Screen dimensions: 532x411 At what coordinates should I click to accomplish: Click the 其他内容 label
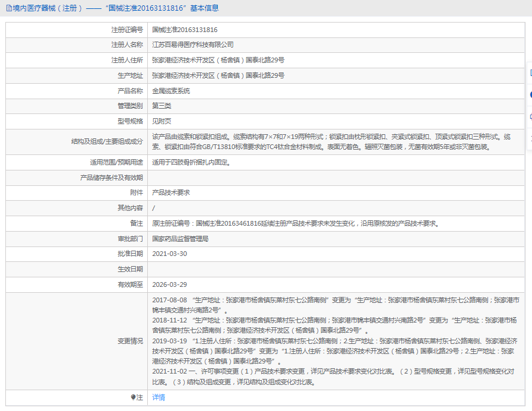coord(130,208)
